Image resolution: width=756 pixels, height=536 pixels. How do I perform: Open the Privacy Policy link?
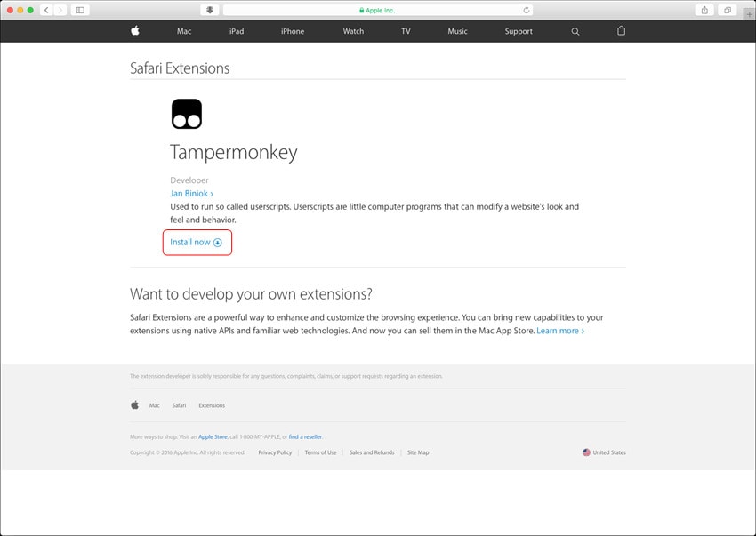[x=275, y=452]
